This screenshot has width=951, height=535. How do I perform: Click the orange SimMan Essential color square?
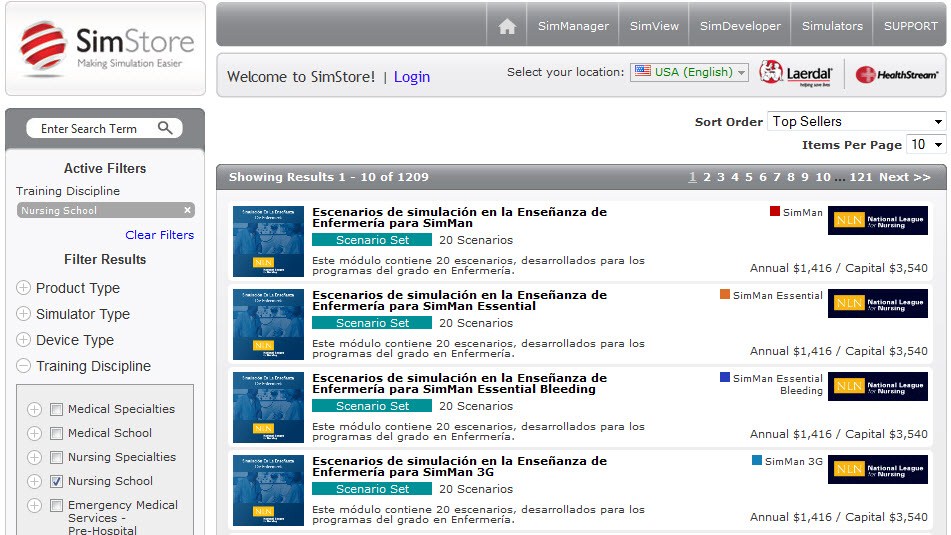pos(725,294)
